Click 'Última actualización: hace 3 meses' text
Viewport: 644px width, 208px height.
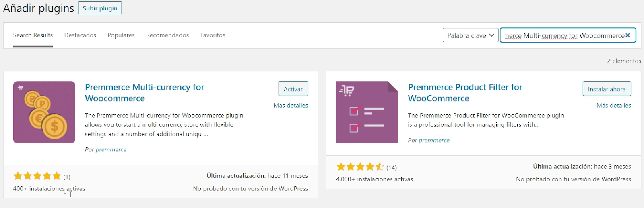pos(582,166)
